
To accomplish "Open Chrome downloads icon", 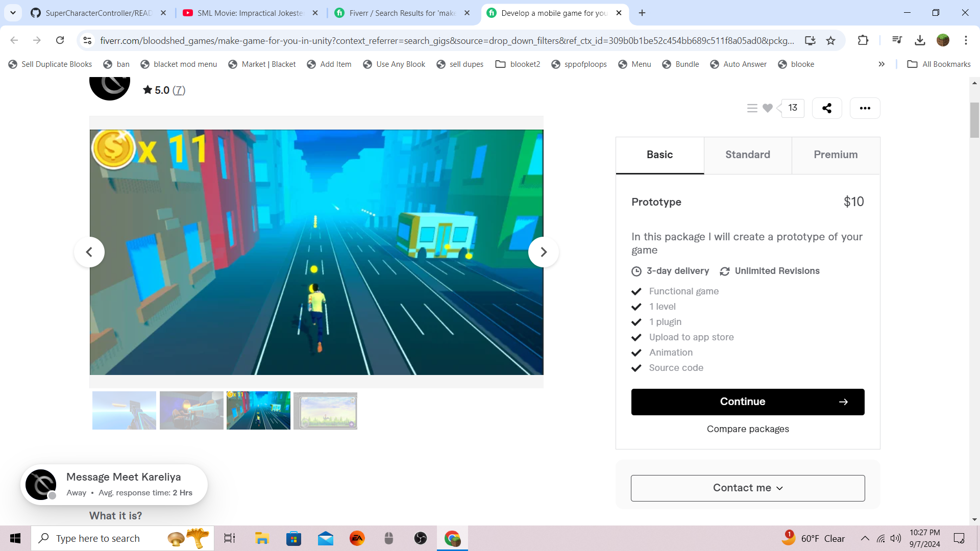I will point(920,40).
